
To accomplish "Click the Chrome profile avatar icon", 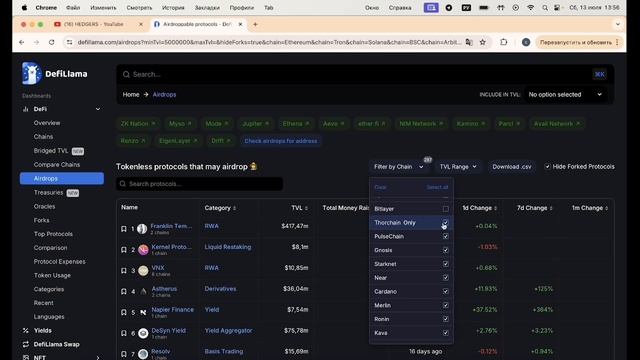I will [x=526, y=42].
